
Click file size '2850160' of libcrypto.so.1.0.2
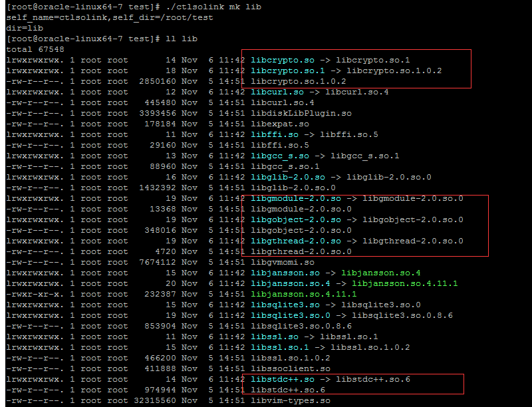pos(158,81)
